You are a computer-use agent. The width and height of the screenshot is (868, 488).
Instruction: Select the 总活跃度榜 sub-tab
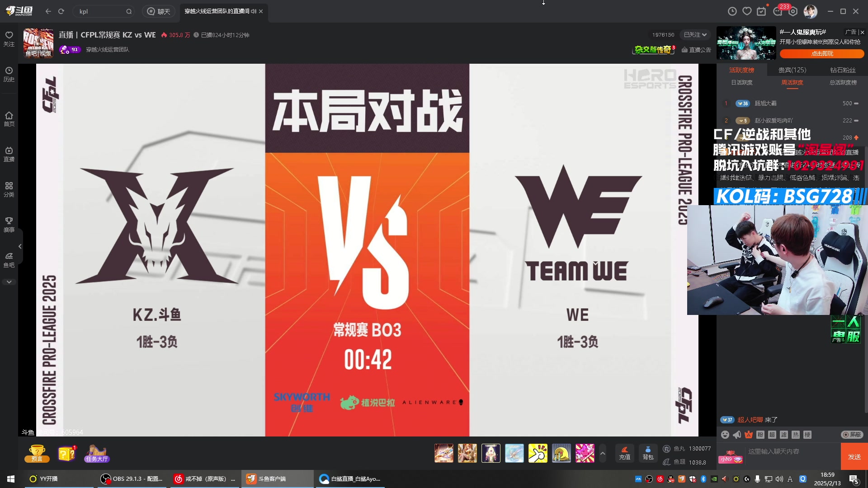click(843, 83)
